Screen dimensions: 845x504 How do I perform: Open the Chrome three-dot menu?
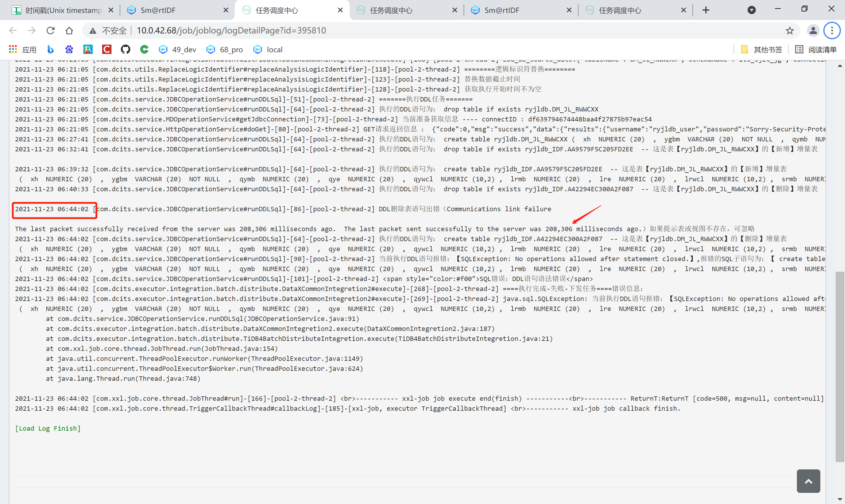coord(832,31)
